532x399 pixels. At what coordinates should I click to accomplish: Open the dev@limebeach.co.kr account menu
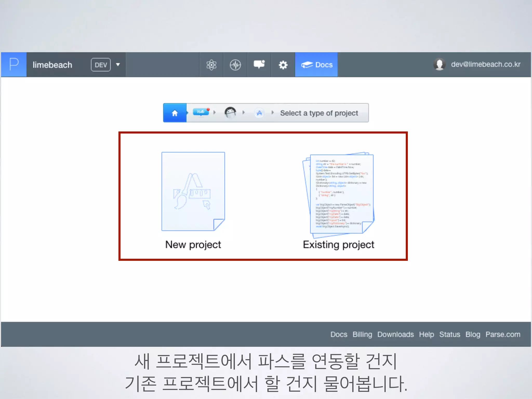(486, 64)
